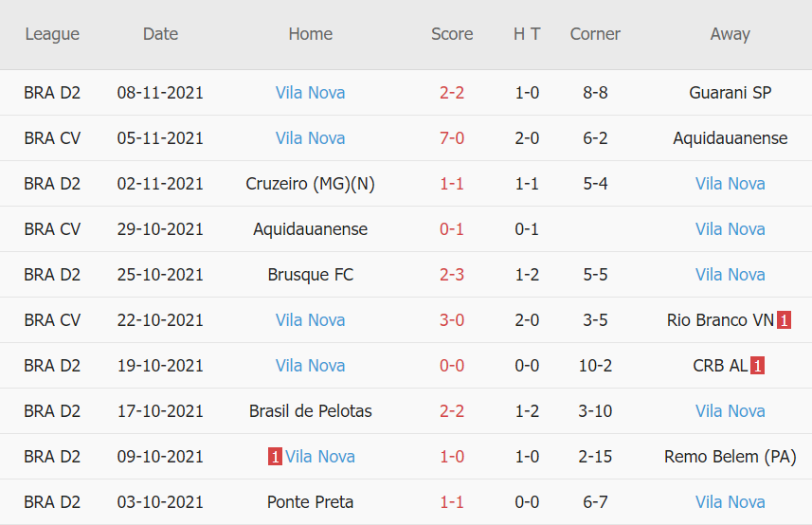
Task: Click the Home column header
Action: click(x=310, y=34)
